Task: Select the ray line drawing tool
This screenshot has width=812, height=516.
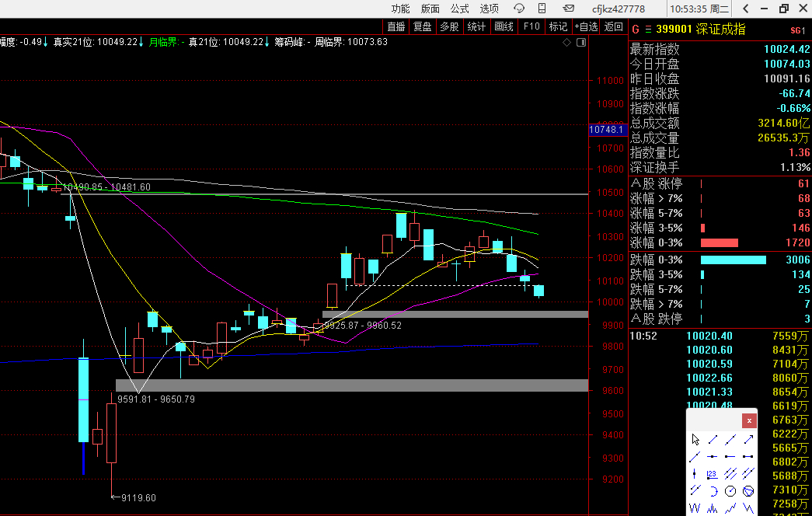Action: [x=695, y=457]
